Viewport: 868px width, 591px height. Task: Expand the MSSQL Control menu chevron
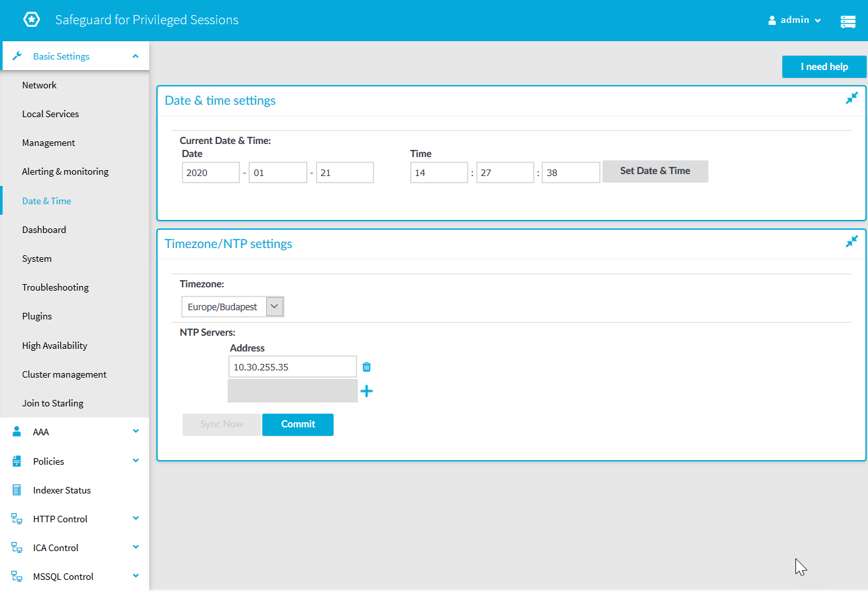coord(135,576)
